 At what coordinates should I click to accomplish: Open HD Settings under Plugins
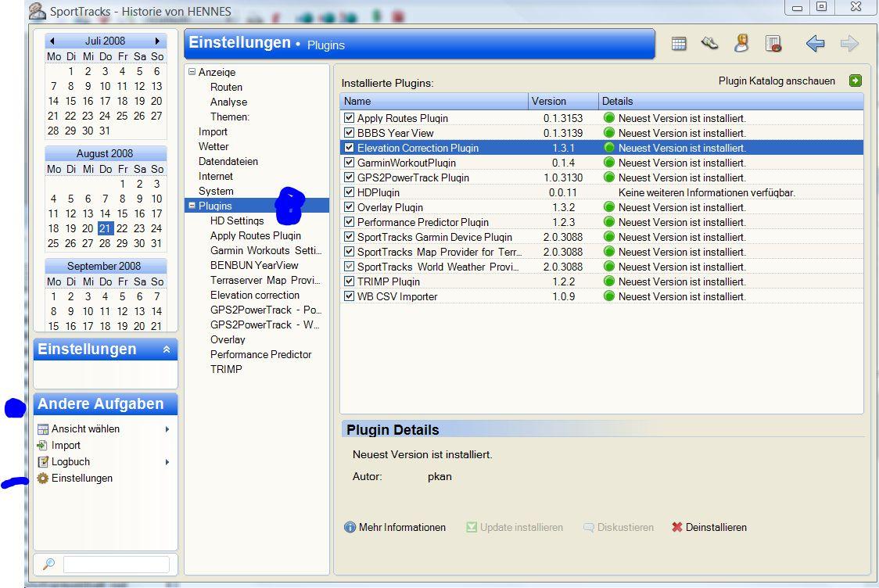tap(237, 220)
